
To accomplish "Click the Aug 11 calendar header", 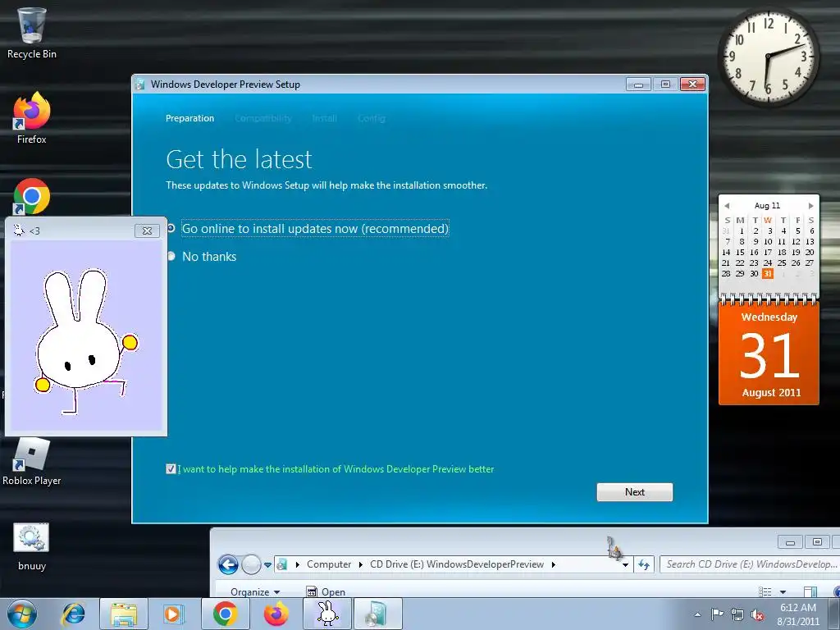I will (767, 206).
